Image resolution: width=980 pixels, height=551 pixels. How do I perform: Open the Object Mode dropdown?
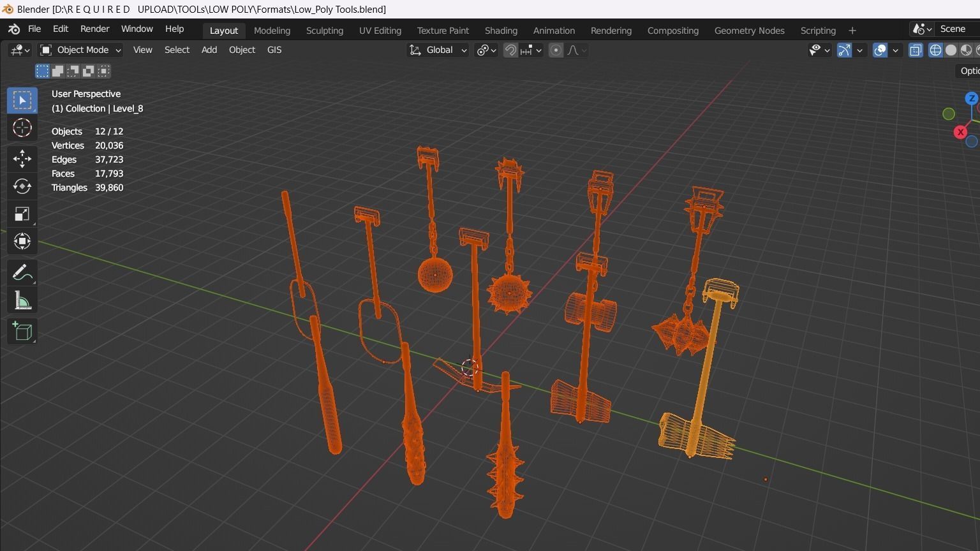pyautogui.click(x=80, y=50)
